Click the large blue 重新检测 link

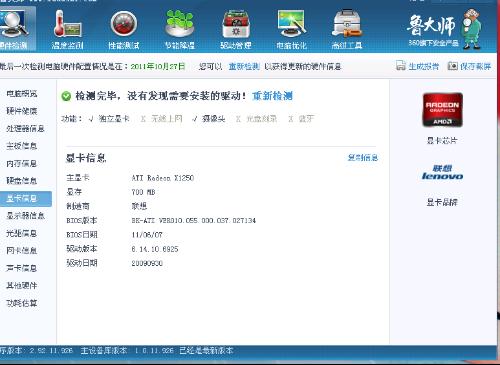point(272,96)
